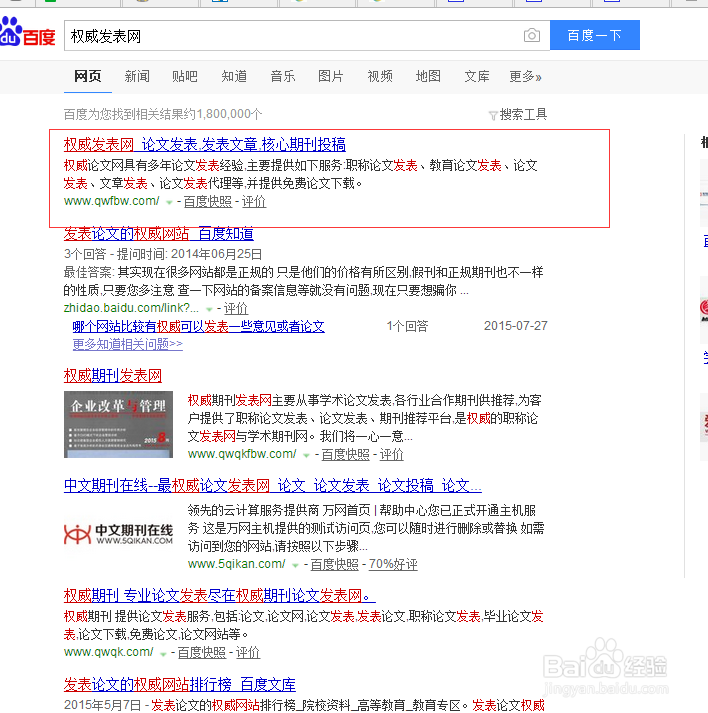Expand dropdown arrow after www.5qikan.com/
Viewport: 708px width, 713px height.
click(x=296, y=565)
